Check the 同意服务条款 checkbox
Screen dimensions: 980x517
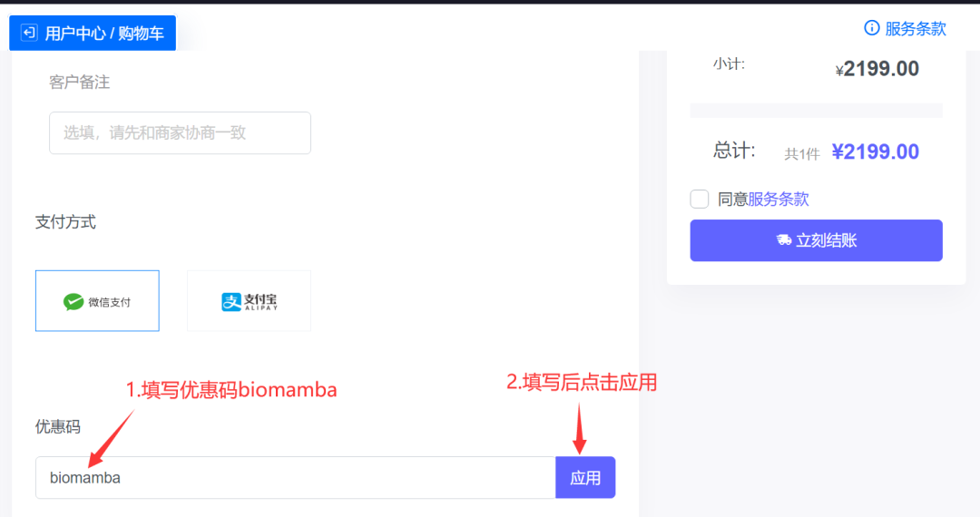click(700, 200)
